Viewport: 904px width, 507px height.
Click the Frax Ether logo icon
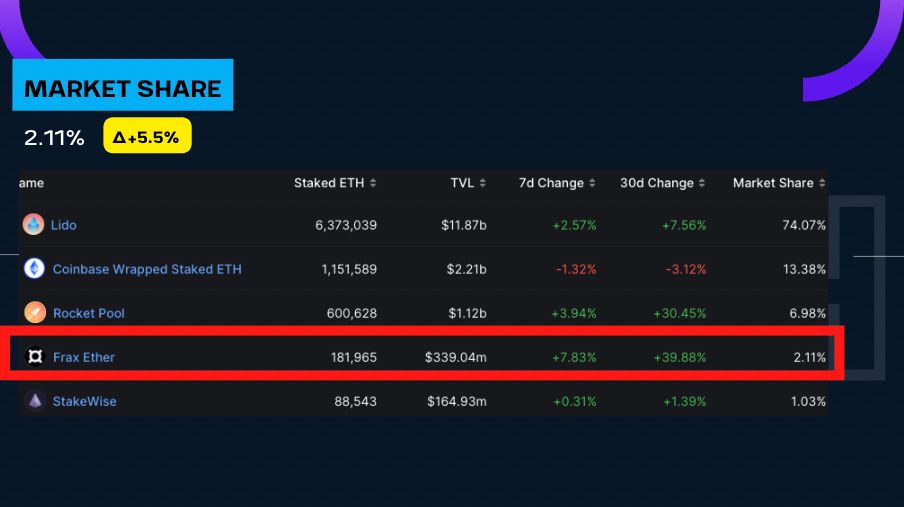point(35,357)
